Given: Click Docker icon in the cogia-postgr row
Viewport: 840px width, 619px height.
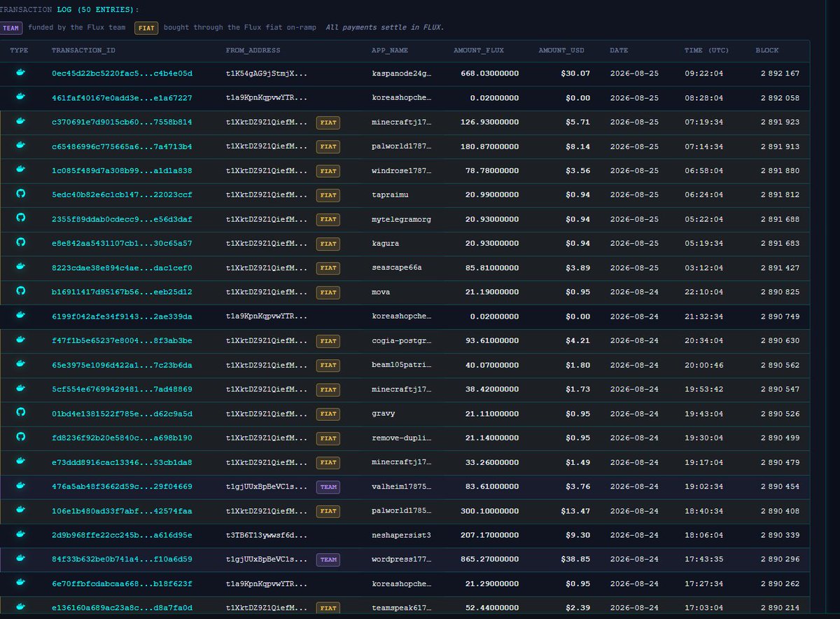Looking at the screenshot, I should point(20,341).
